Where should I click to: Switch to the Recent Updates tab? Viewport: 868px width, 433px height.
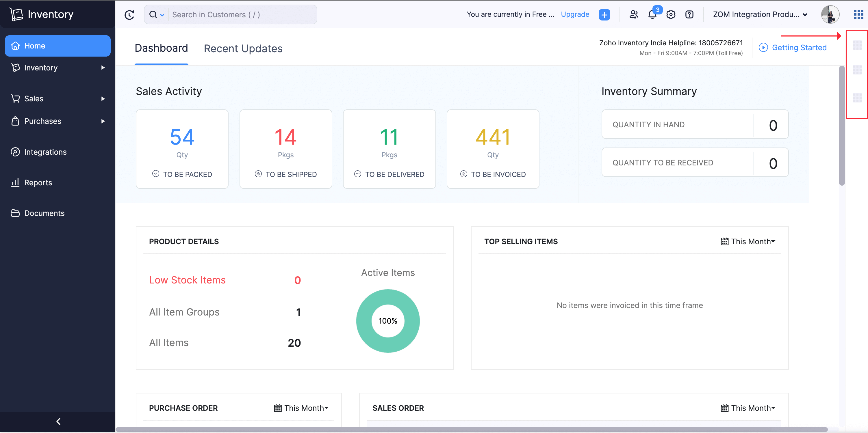tap(243, 48)
